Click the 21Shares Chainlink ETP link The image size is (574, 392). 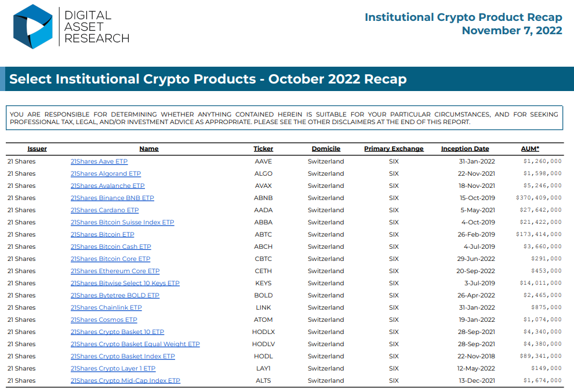point(106,307)
